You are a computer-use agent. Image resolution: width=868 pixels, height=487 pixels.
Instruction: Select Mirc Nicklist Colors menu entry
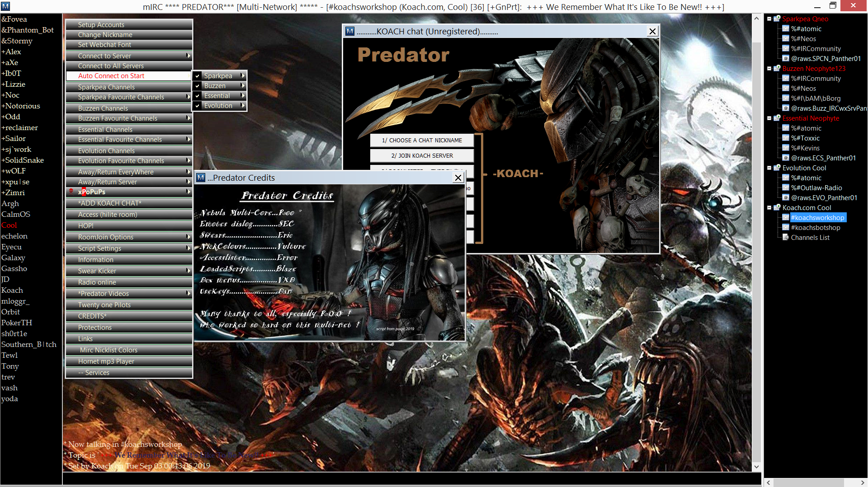129,350
